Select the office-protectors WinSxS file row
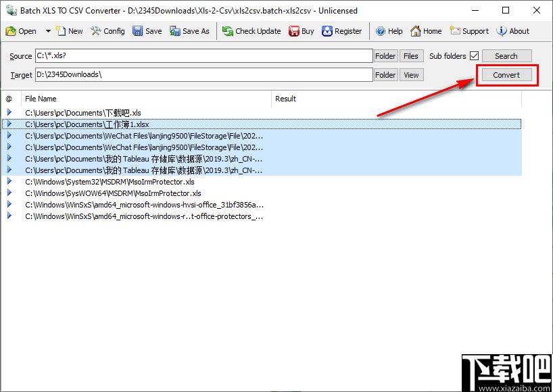The height and width of the screenshot is (392, 553). (x=262, y=216)
